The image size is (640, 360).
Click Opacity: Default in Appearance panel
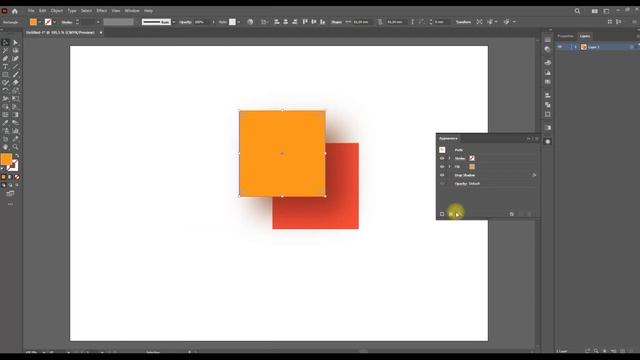pyautogui.click(x=467, y=184)
